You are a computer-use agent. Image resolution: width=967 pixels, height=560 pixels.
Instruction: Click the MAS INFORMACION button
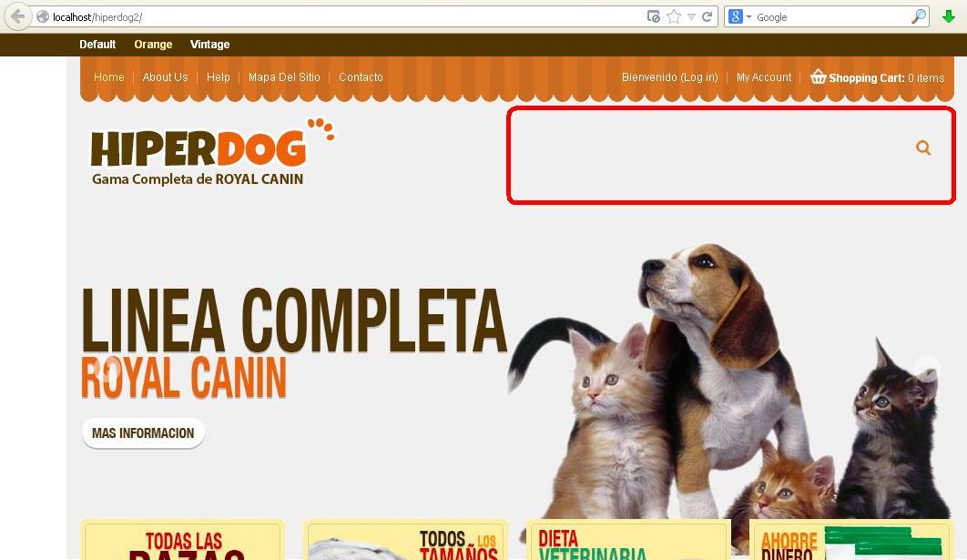coord(143,433)
